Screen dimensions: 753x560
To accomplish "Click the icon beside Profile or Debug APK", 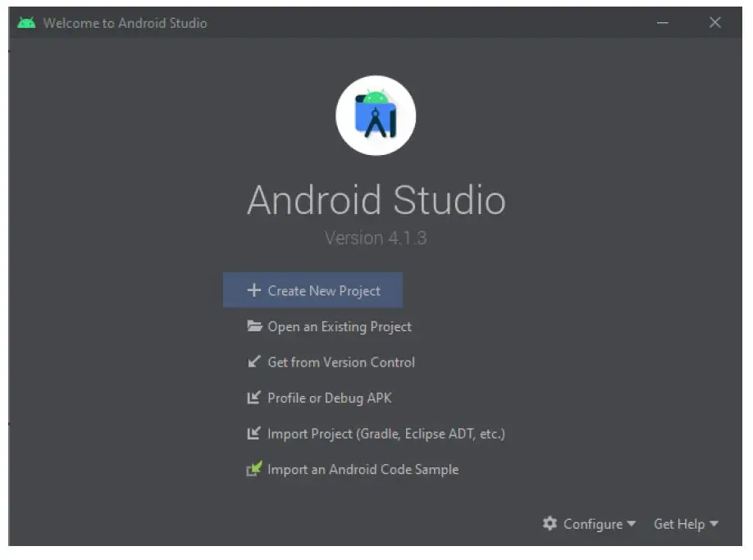I will pyautogui.click(x=253, y=398).
